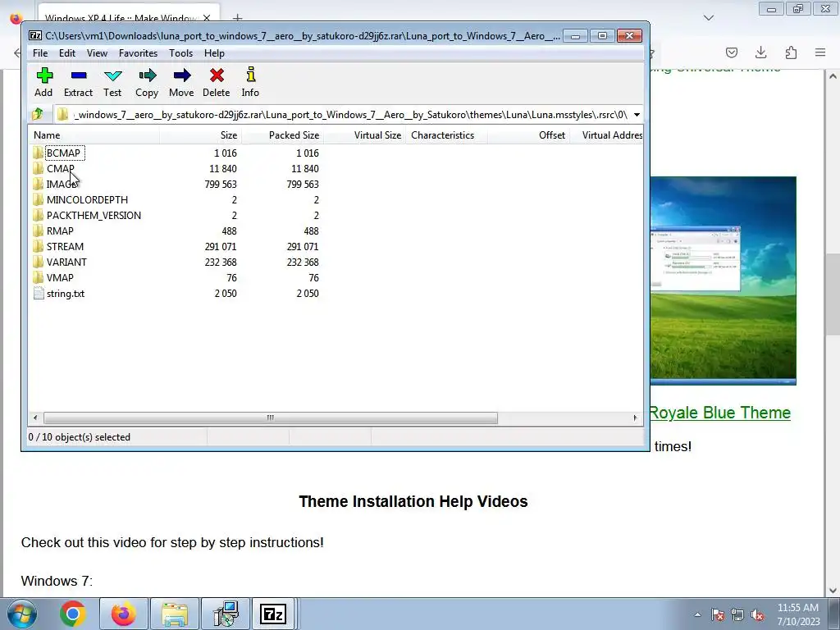Sort by the Characteristics column header
The height and width of the screenshot is (630, 840).
446,135
